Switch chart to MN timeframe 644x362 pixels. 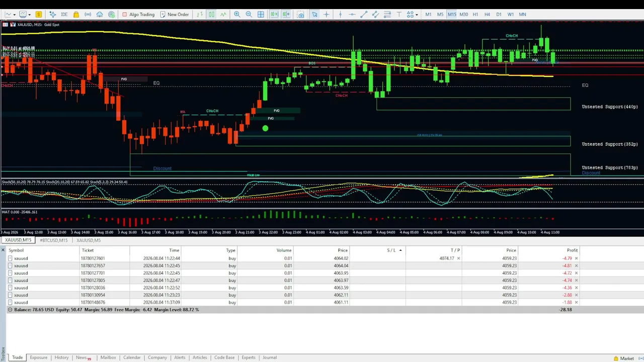[522, 15]
